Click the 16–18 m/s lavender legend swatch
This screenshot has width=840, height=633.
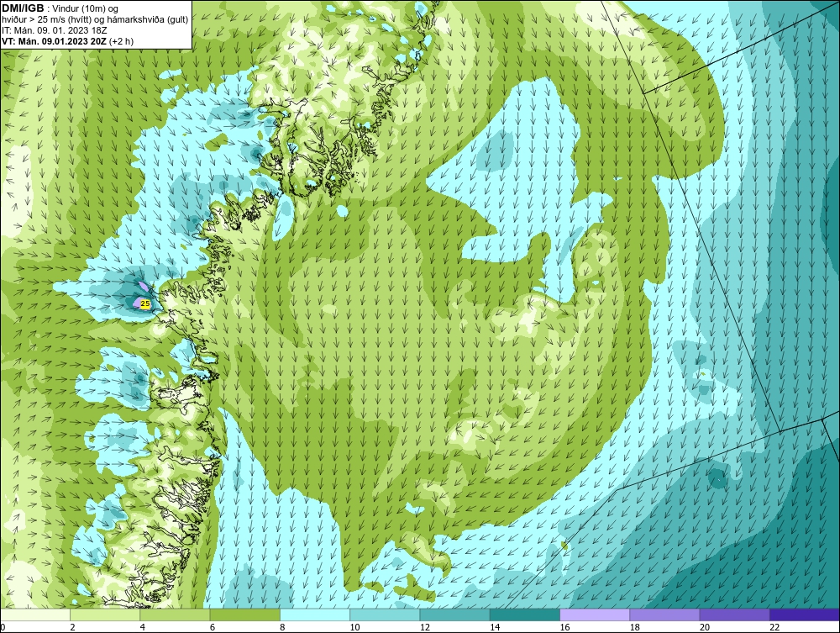pos(596,615)
